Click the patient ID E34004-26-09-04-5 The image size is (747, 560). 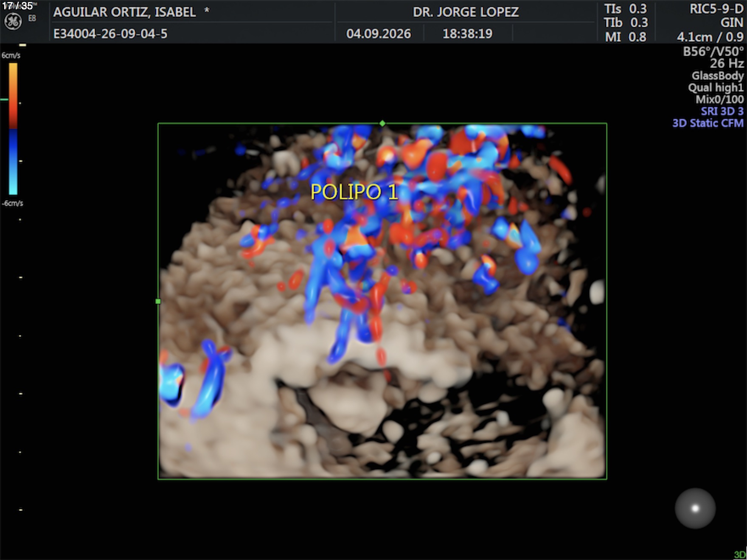point(110,34)
